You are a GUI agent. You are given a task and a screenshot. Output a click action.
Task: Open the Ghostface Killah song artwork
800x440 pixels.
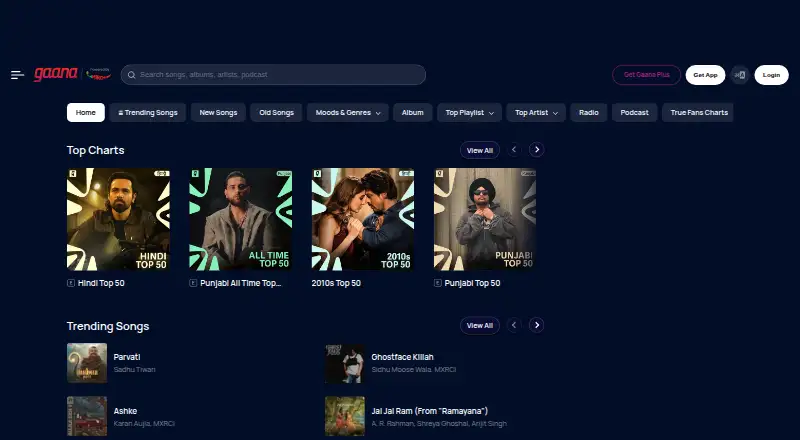345,363
